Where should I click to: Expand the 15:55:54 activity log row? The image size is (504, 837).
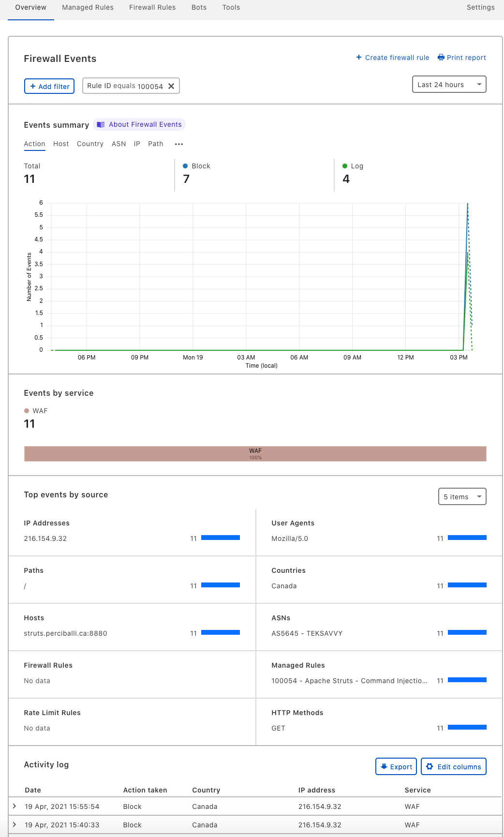coord(15,806)
